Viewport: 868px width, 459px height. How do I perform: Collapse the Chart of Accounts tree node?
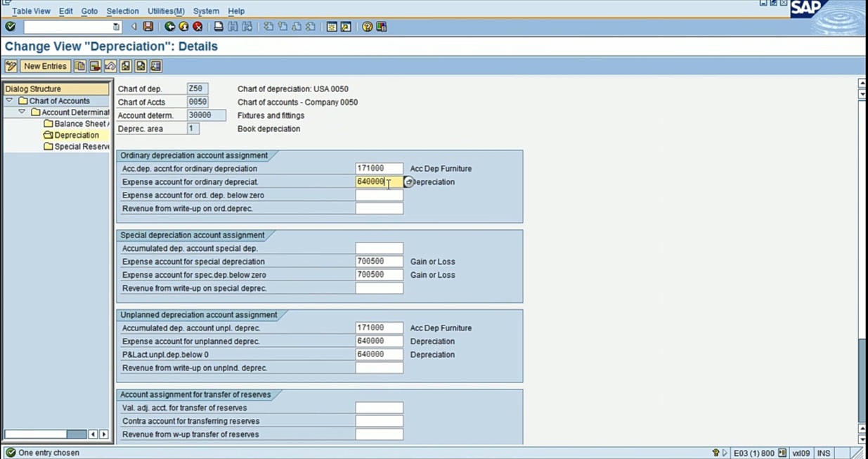[x=9, y=101]
